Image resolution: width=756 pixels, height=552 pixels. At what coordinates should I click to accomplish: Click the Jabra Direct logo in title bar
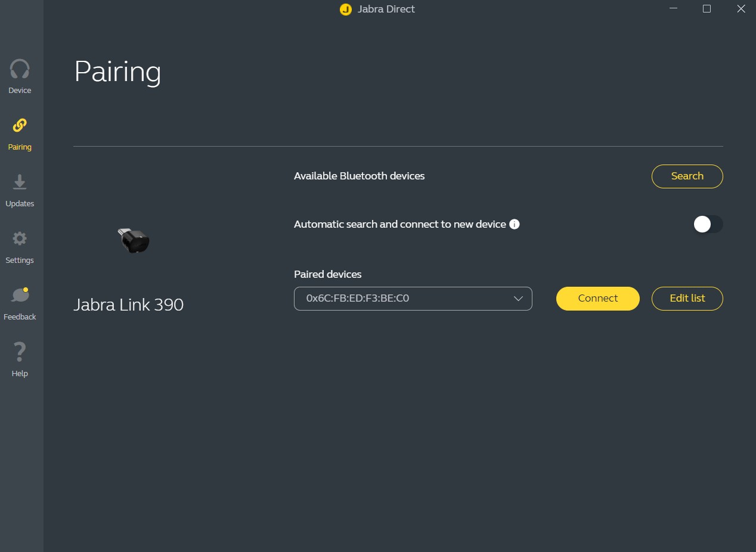tap(345, 10)
